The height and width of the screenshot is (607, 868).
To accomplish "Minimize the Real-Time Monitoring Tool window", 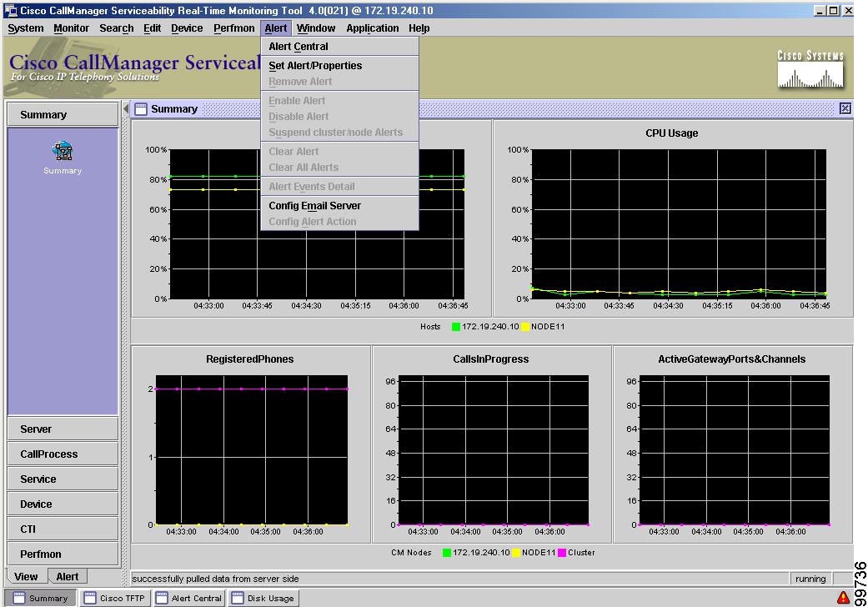I will tap(820, 10).
